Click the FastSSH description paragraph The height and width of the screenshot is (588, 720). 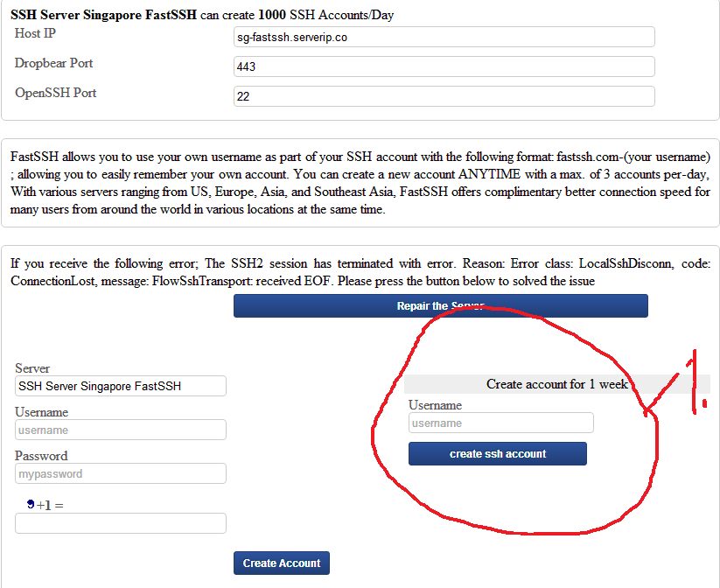[x=360, y=179]
